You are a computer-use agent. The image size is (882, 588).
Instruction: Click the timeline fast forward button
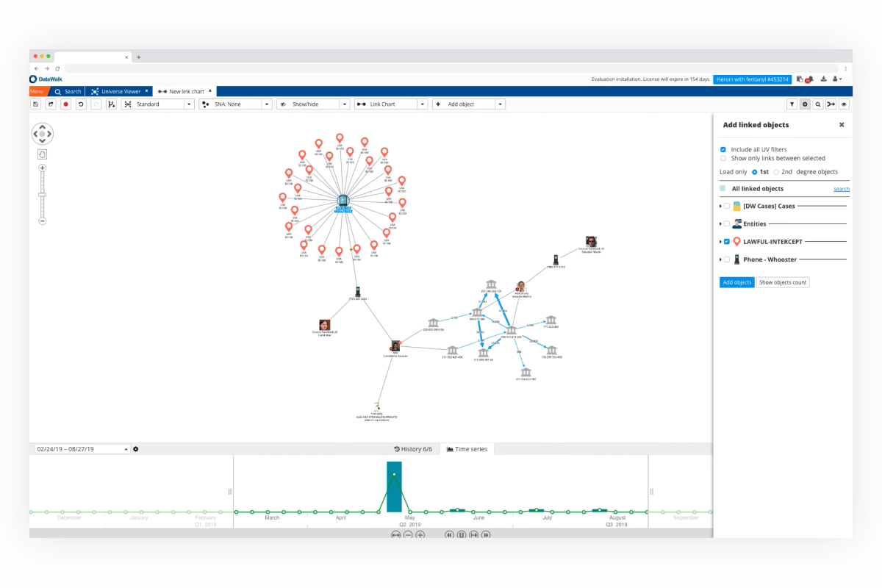click(x=486, y=534)
